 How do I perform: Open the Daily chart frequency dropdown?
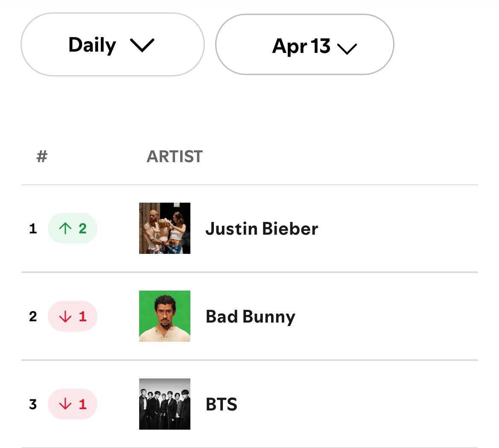click(112, 45)
